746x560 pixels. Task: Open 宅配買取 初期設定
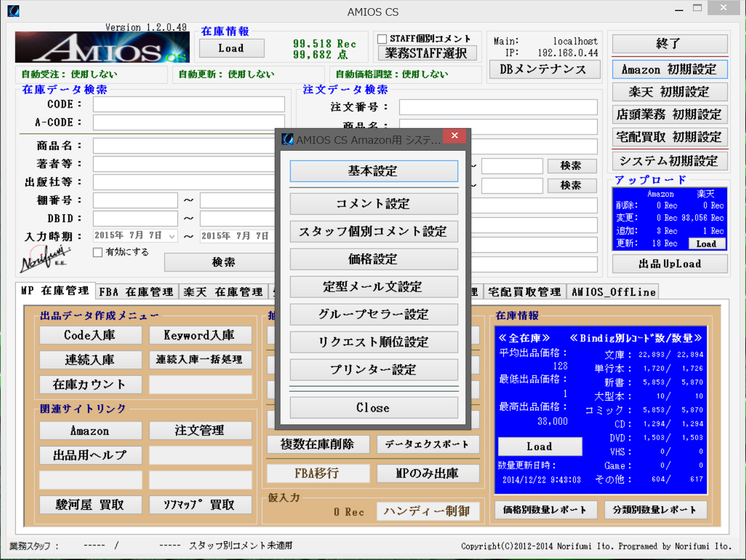670,137
